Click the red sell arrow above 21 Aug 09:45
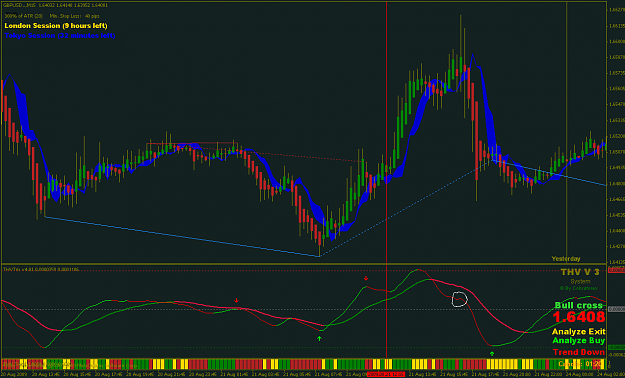The image size is (625, 378). [366, 278]
